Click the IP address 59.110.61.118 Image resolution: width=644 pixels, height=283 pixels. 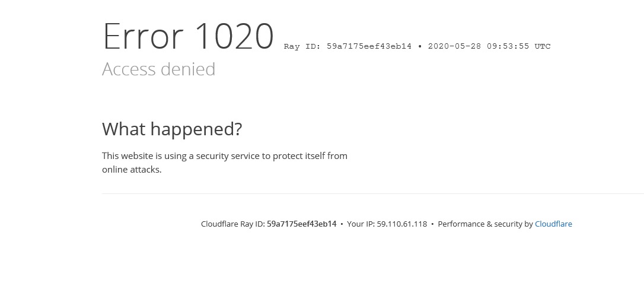pos(402,224)
